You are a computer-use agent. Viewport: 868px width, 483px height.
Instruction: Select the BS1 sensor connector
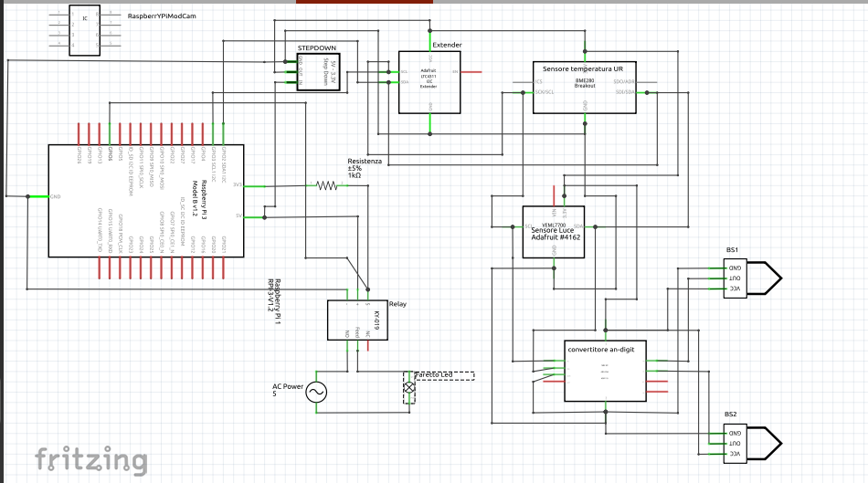point(753,278)
